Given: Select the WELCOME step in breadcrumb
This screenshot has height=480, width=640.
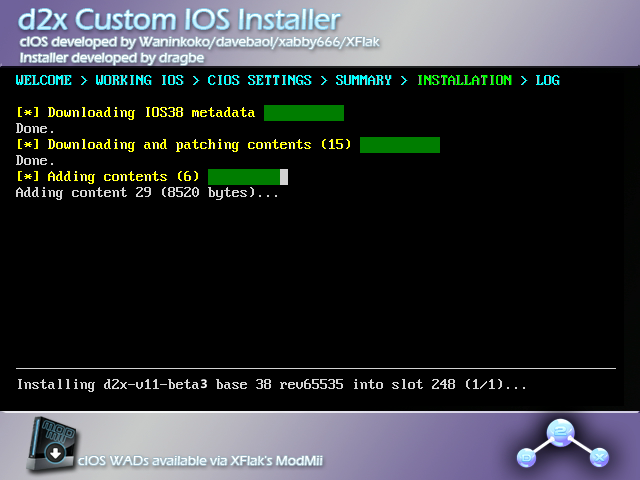Looking at the screenshot, I should (46, 80).
